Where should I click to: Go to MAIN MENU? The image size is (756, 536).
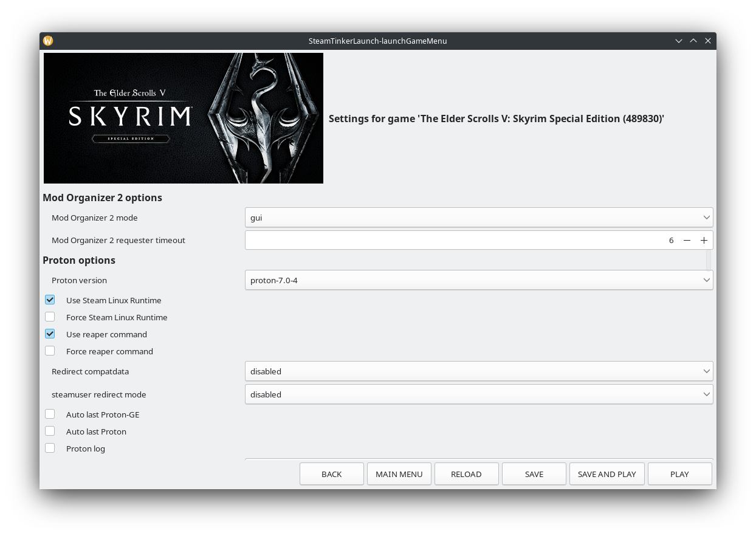pos(399,474)
